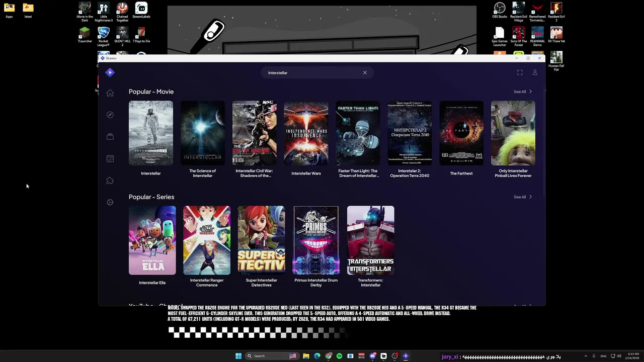Open the Settings gear icon in Stremio sidebar
Screen dimensions: 644x362
click(x=110, y=202)
